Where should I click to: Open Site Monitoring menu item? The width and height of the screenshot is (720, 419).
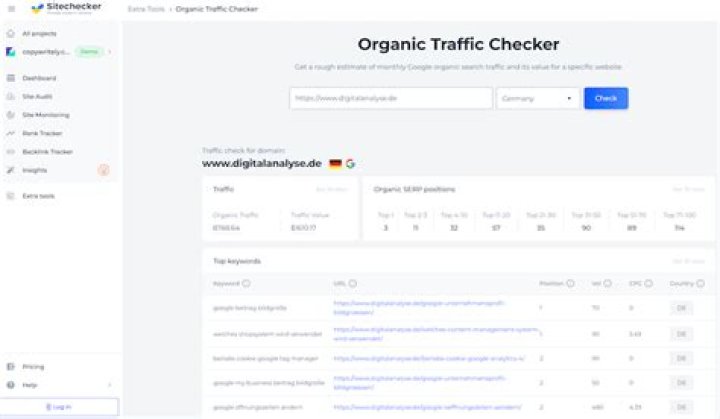(x=46, y=115)
